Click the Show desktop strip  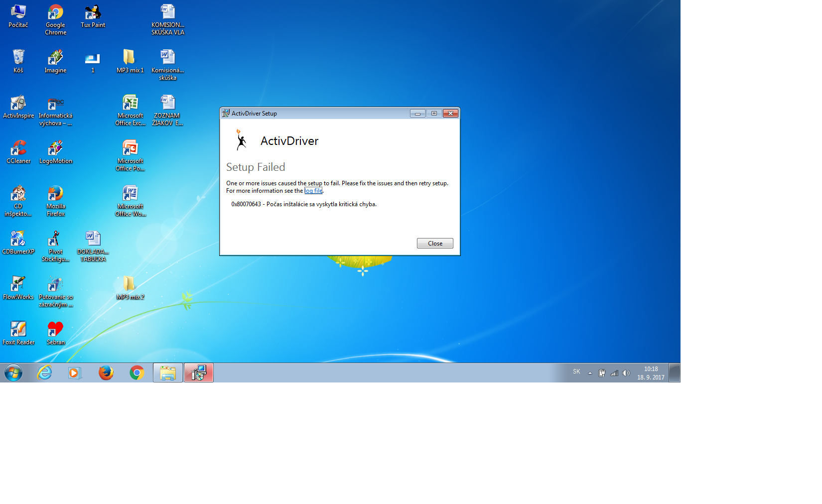point(675,373)
